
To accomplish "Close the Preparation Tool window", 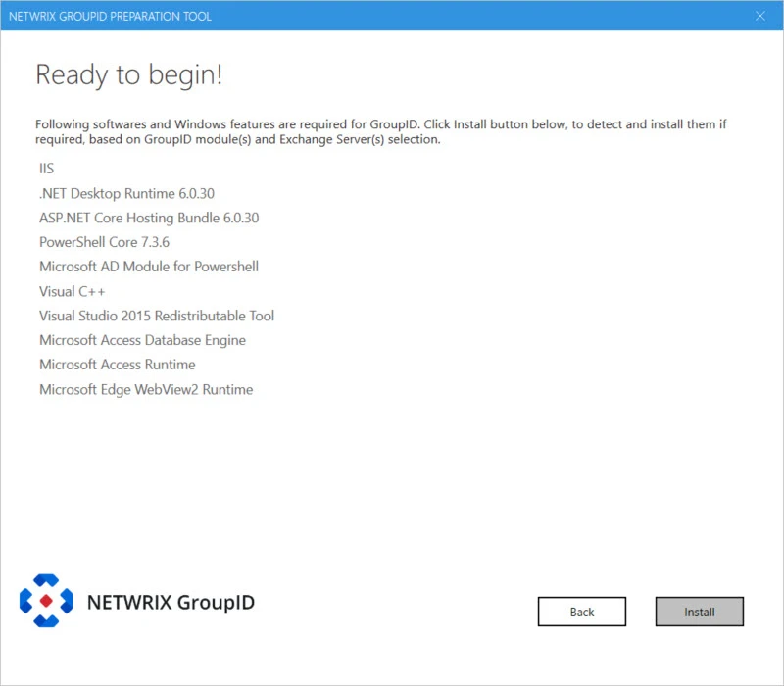I will pos(760,16).
